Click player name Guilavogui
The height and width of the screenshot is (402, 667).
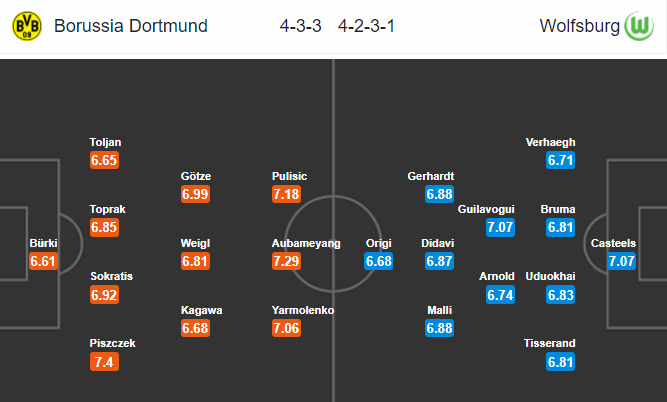coord(486,209)
